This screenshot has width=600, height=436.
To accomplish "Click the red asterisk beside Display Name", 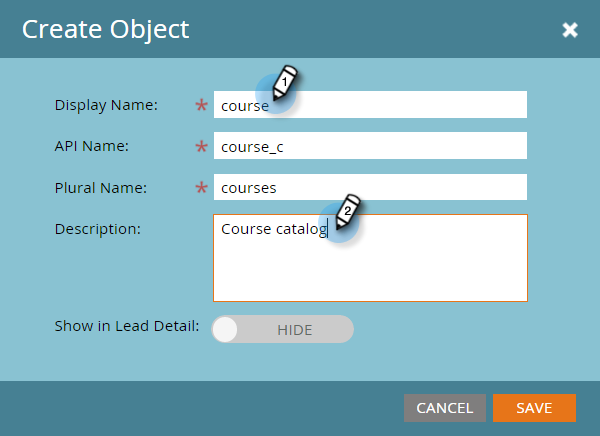I will 202,105.
